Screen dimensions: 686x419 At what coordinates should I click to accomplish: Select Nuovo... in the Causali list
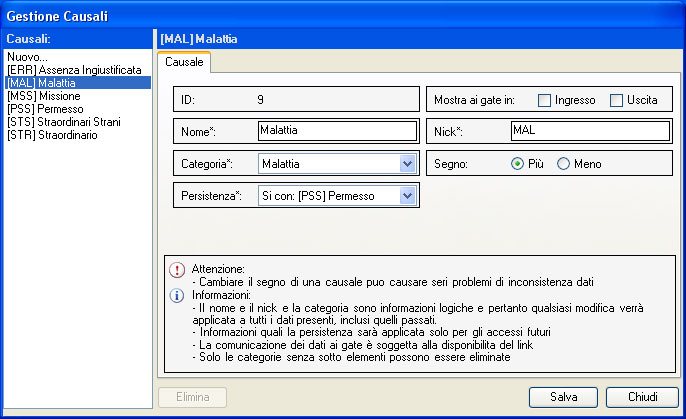(x=27, y=57)
